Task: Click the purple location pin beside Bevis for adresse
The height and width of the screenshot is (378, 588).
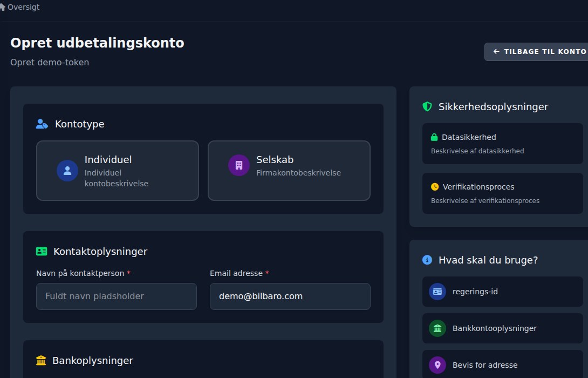Action: point(437,365)
